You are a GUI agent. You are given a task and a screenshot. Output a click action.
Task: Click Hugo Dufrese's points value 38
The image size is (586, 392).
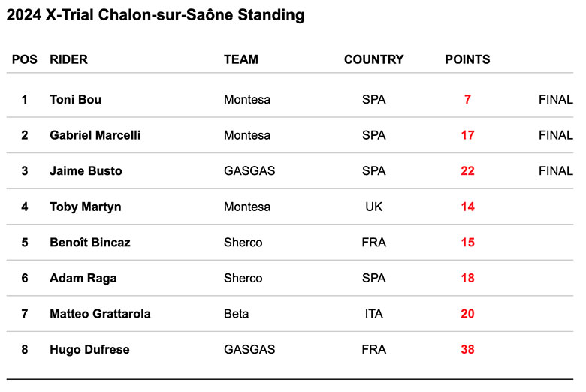pos(467,349)
